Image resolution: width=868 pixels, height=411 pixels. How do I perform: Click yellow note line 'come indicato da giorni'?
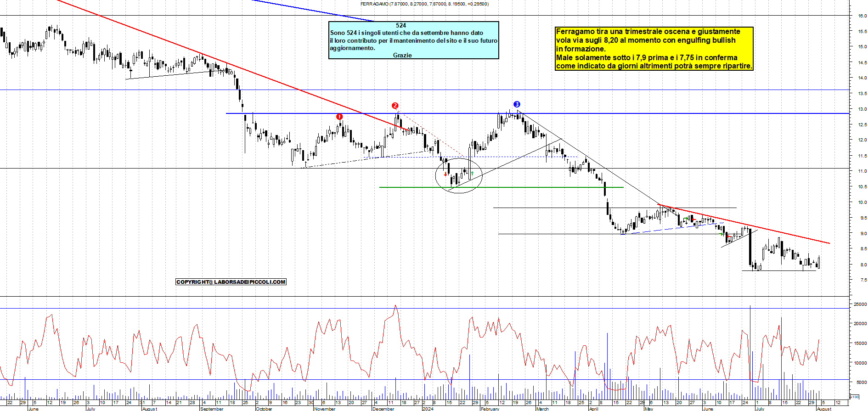tap(654, 66)
